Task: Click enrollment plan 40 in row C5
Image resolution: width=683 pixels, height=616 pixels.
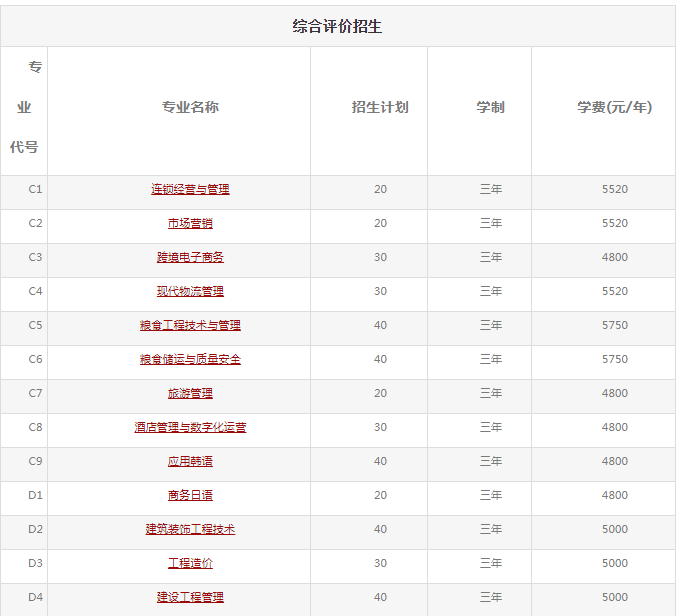Action: point(380,325)
